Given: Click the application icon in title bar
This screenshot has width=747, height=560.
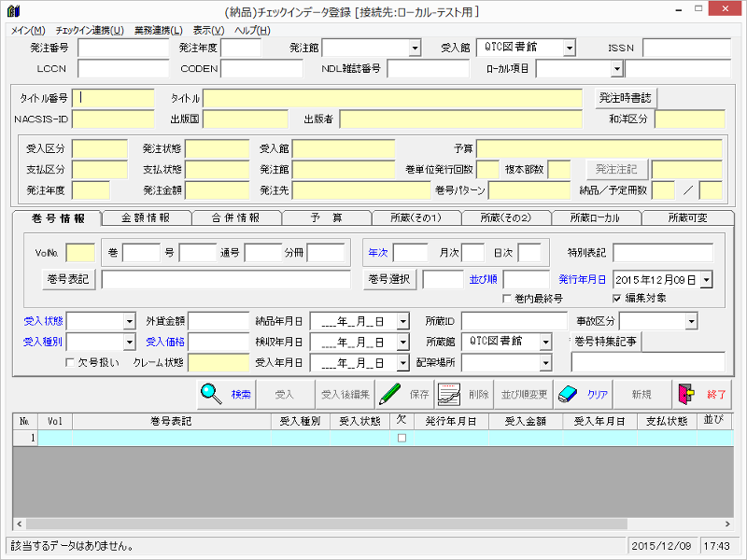Looking at the screenshot, I should pyautogui.click(x=14, y=11).
